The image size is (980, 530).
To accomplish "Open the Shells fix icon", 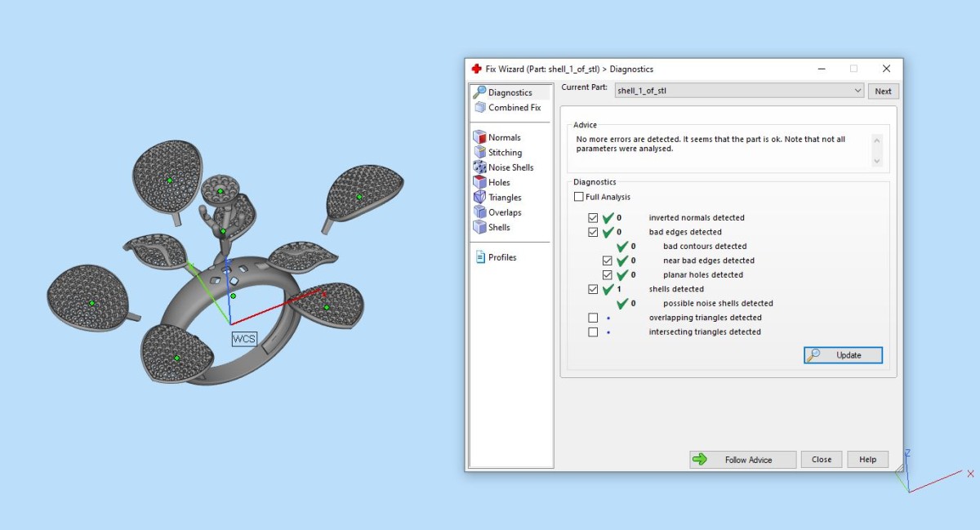I will coord(480,227).
